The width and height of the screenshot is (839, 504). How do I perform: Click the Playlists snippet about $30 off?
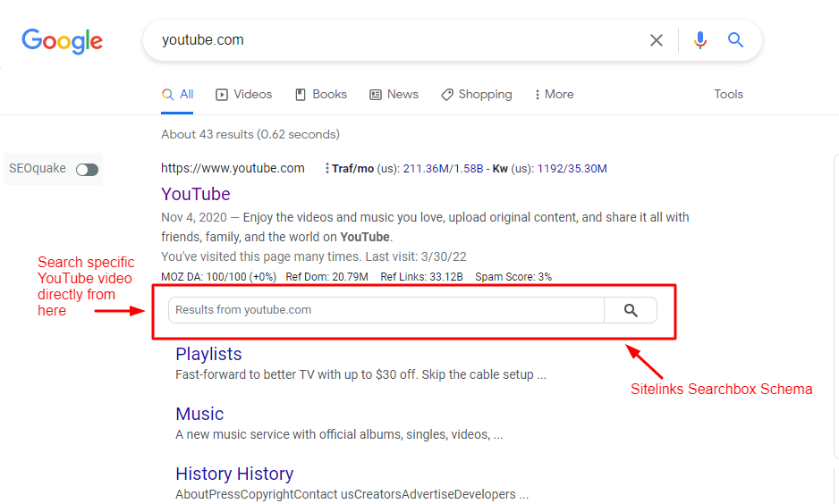tap(360, 374)
